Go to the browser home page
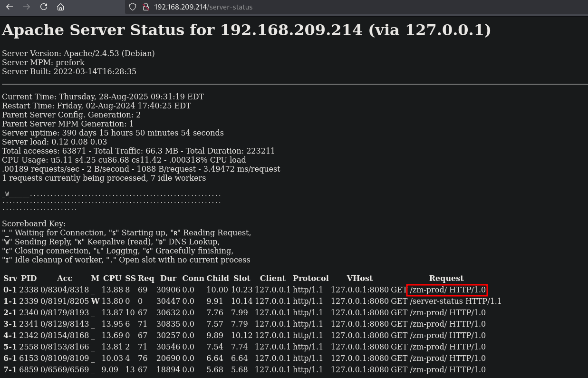 pyautogui.click(x=60, y=7)
